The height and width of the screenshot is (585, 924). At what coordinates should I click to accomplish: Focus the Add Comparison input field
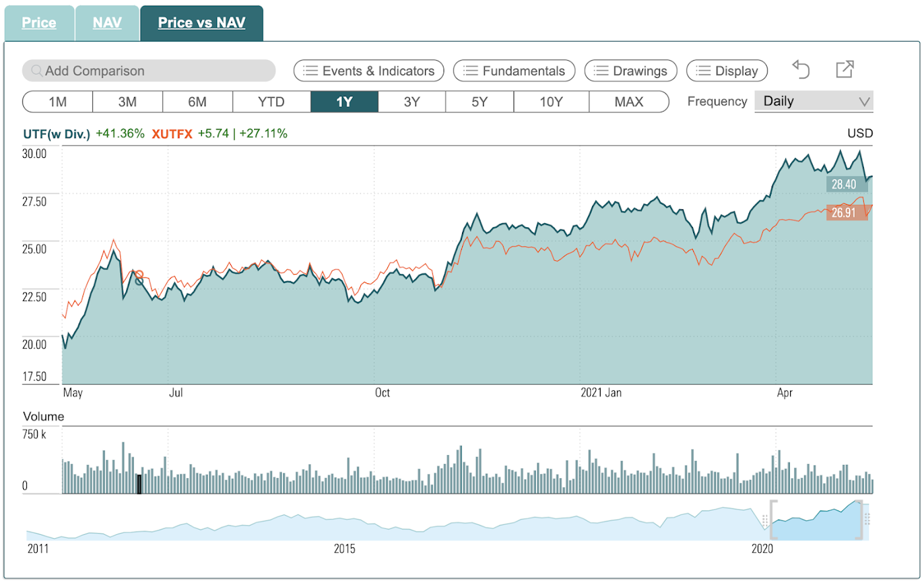coord(148,71)
